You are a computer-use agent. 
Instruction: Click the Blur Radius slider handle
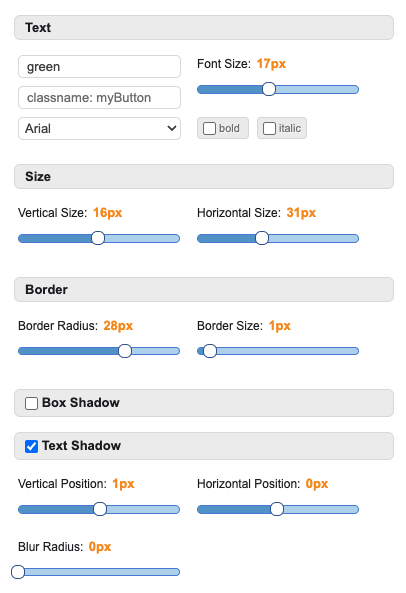(18, 572)
